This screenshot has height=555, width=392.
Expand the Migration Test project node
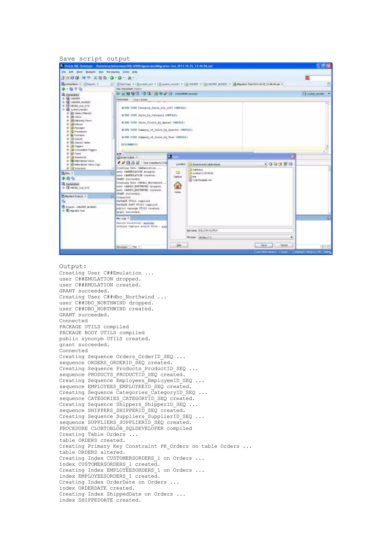(64, 211)
